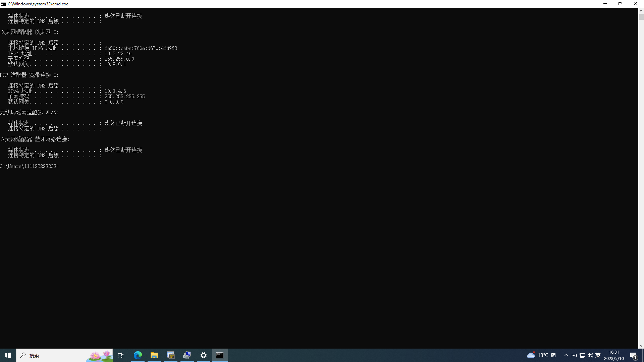Open the notification action center
Image resolution: width=644 pixels, height=362 pixels.
(633, 355)
